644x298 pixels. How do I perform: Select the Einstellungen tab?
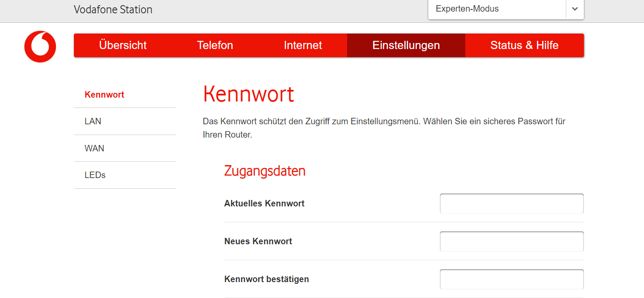tap(406, 45)
